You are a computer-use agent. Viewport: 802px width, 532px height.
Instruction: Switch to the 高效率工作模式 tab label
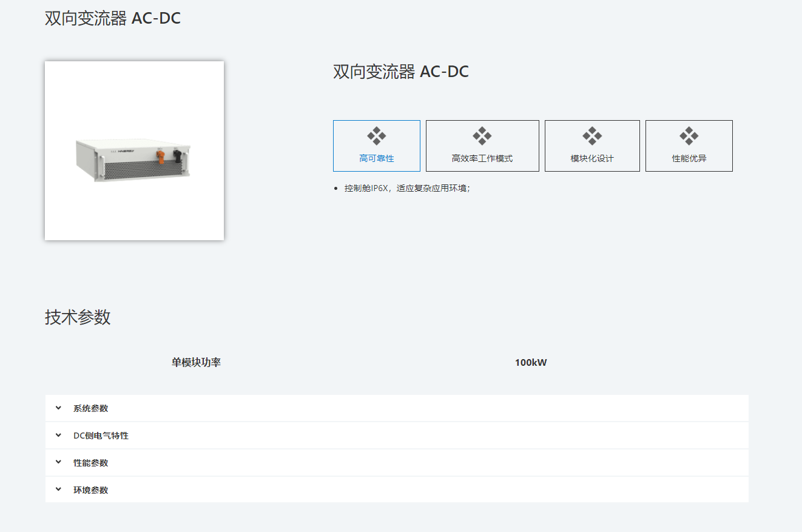click(x=482, y=158)
